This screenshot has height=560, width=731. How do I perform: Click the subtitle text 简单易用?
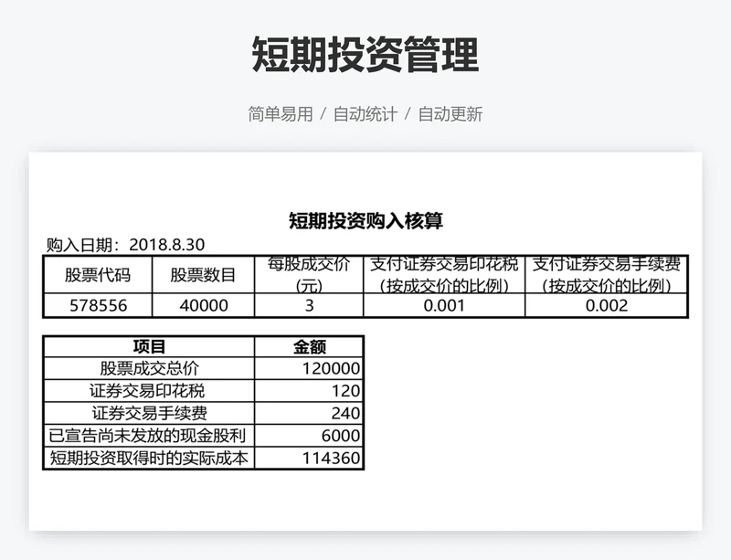(281, 114)
